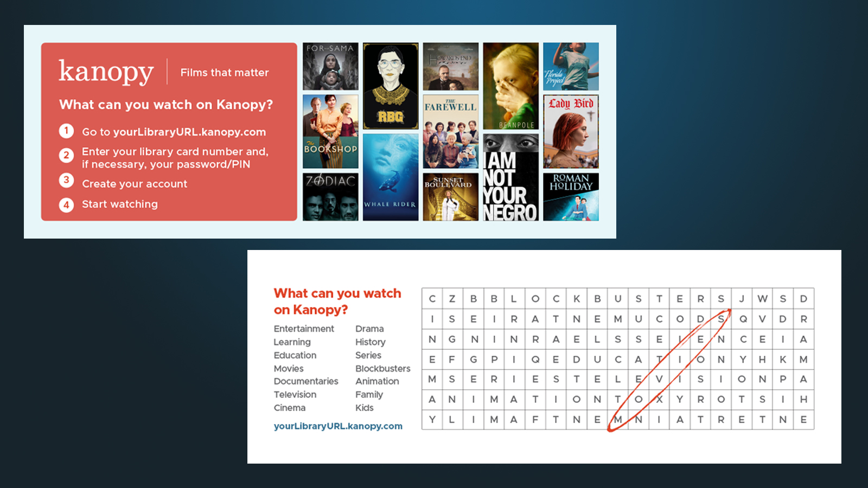Click the word 'Entertainment' in the word list

click(x=304, y=329)
